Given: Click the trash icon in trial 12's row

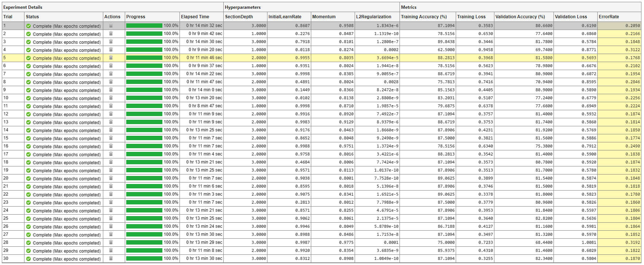Looking at the screenshot, I should (111, 114).
